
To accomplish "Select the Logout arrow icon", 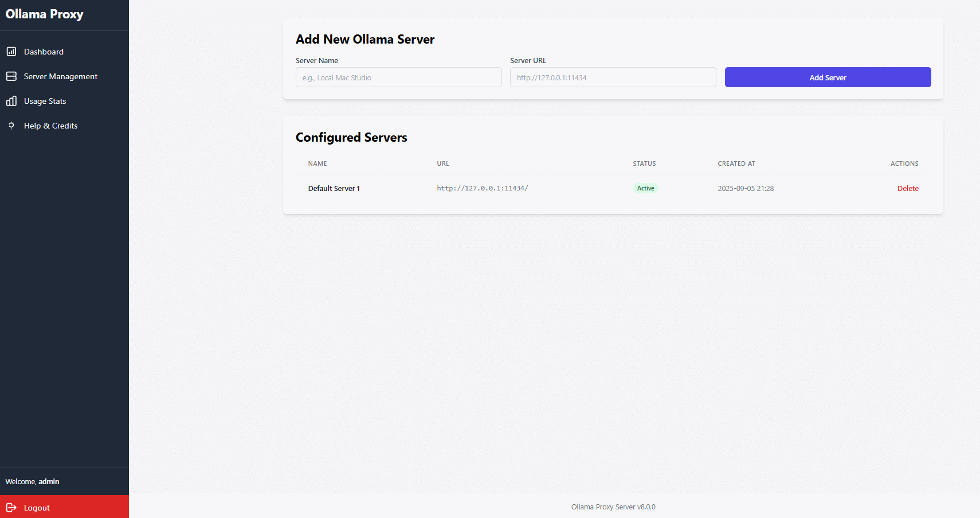I will tap(11, 507).
